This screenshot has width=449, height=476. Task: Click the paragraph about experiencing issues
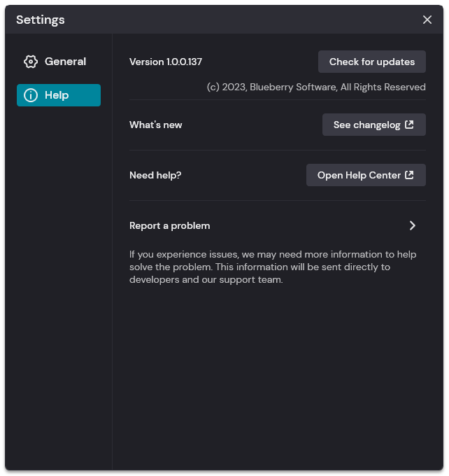[x=273, y=267]
